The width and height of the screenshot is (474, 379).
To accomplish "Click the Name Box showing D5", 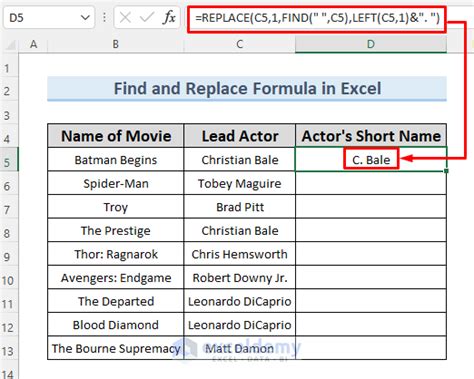I will pyautogui.click(x=49, y=17).
